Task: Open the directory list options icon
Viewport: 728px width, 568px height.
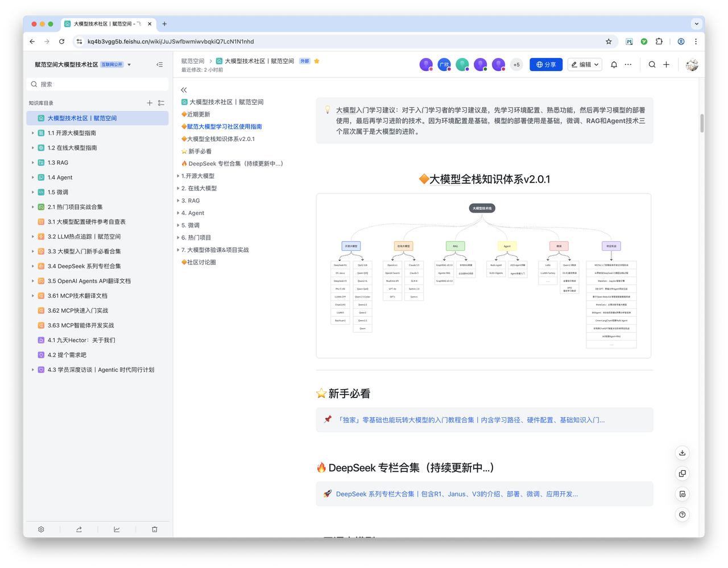Action: coord(162,103)
